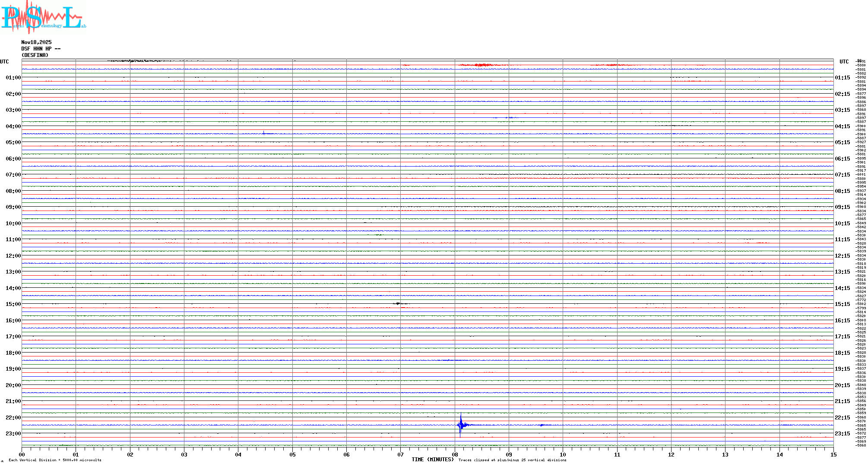Click the traces clipped footnote text
868x466 pixels.
(512, 460)
